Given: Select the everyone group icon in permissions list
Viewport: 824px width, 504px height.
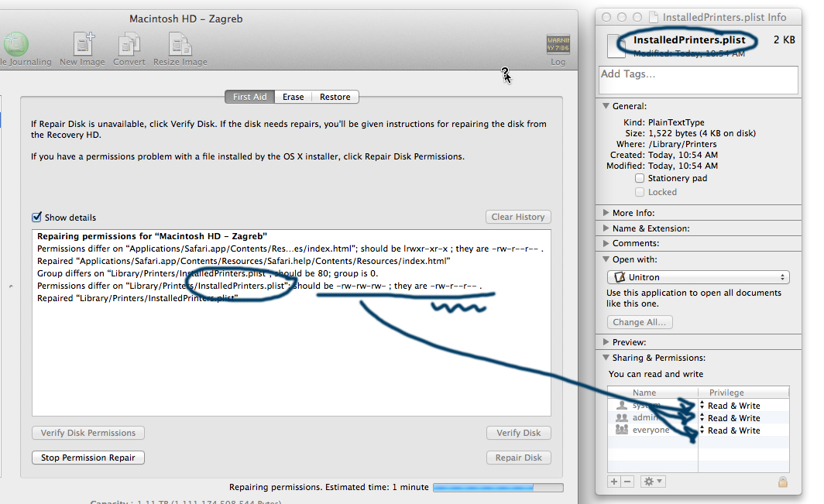Looking at the screenshot, I should point(622,430).
